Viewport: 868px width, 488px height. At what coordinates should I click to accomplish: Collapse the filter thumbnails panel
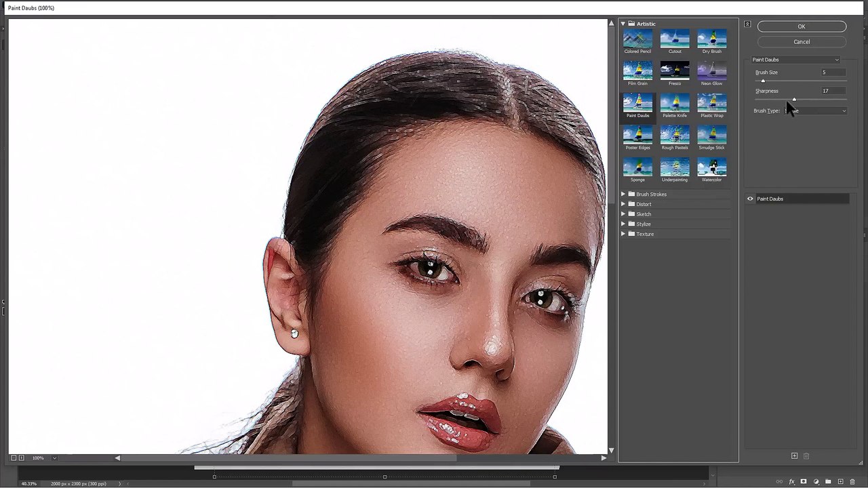(747, 24)
